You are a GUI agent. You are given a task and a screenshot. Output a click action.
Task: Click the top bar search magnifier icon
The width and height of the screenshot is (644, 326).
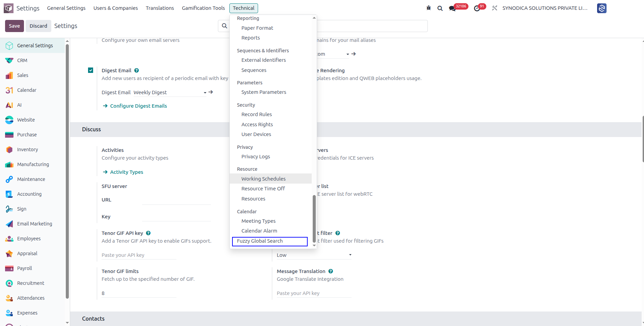point(440,8)
